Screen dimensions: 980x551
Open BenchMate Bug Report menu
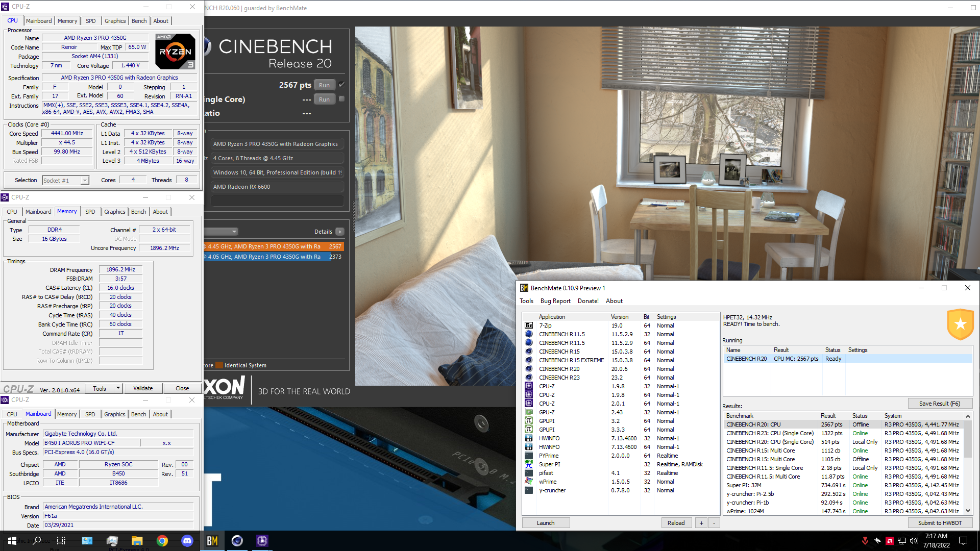point(555,301)
